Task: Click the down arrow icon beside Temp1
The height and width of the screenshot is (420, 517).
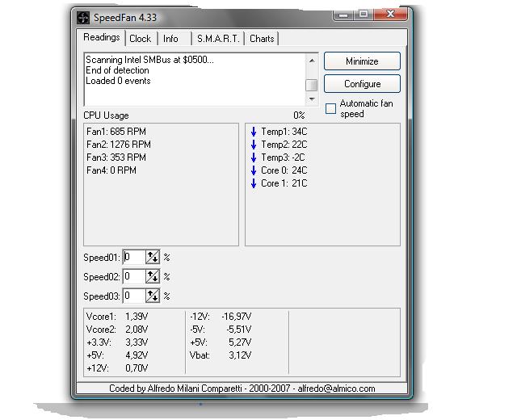Action: 254,132
